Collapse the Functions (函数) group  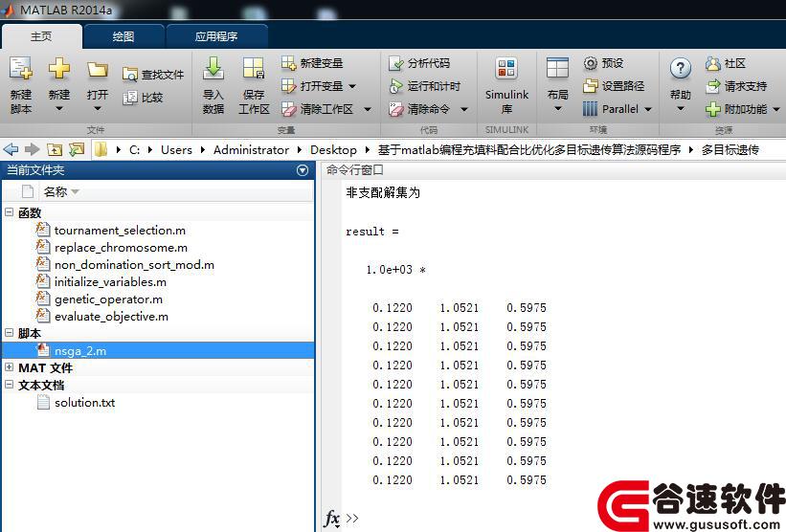[x=9, y=211]
